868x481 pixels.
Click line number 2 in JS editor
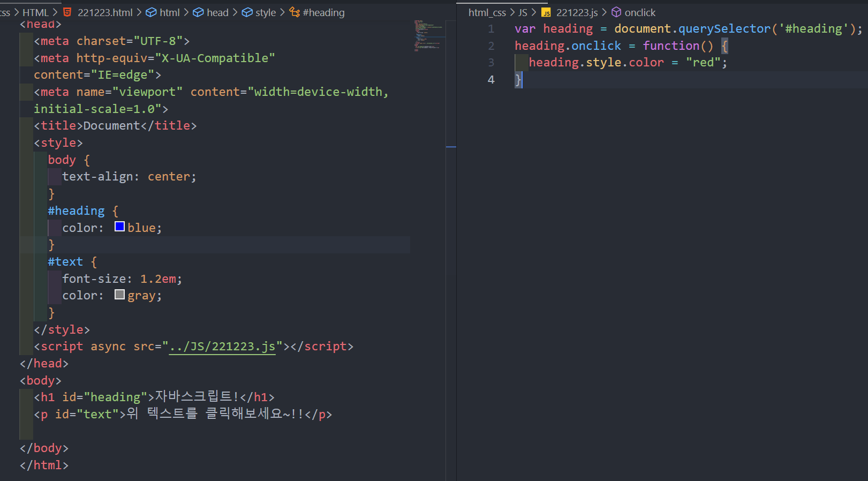[491, 46]
